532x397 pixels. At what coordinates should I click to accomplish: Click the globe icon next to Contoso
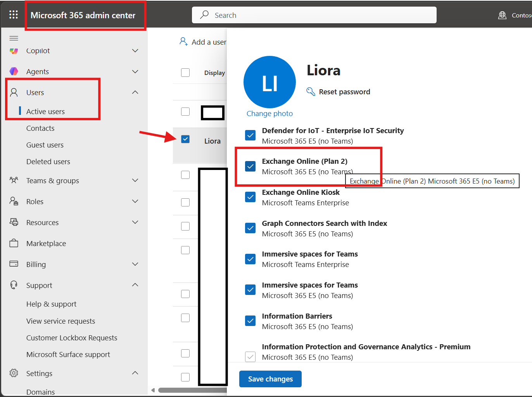click(502, 15)
